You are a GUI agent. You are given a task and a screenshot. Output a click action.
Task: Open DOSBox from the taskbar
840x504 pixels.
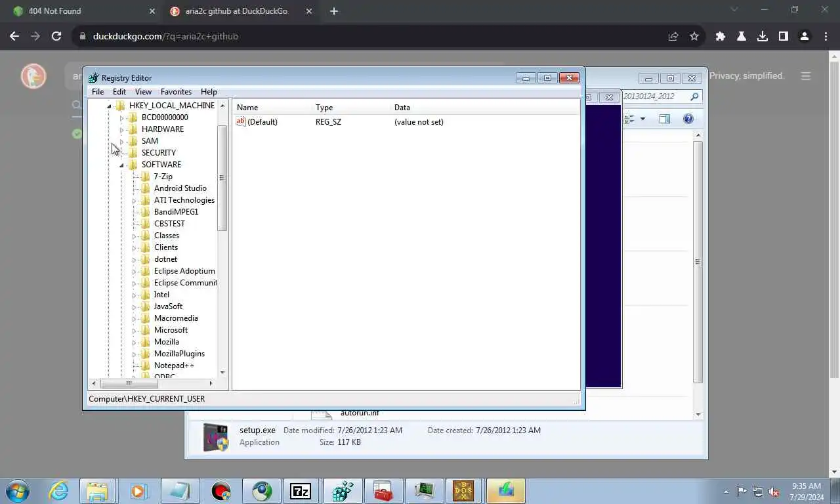(463, 491)
